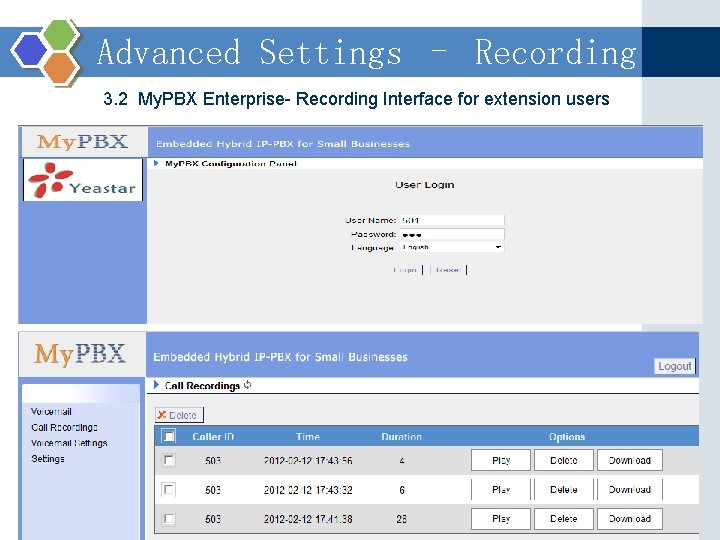Focus the Password field

coord(451,234)
